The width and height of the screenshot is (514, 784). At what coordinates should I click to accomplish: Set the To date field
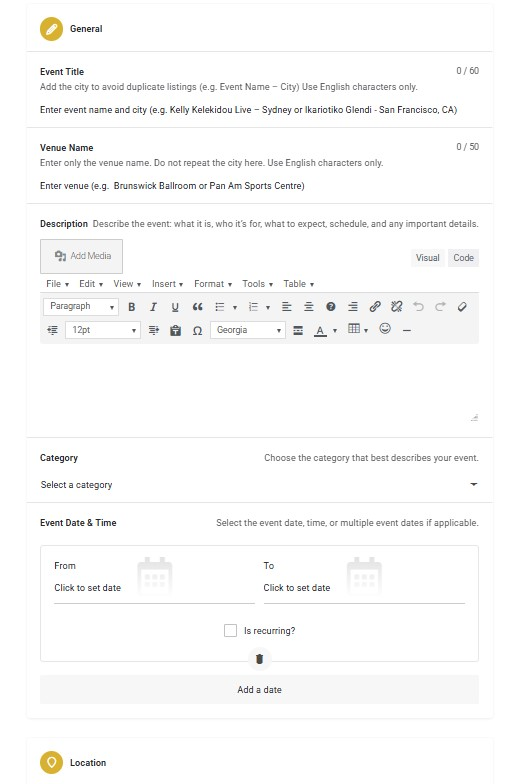click(x=364, y=588)
